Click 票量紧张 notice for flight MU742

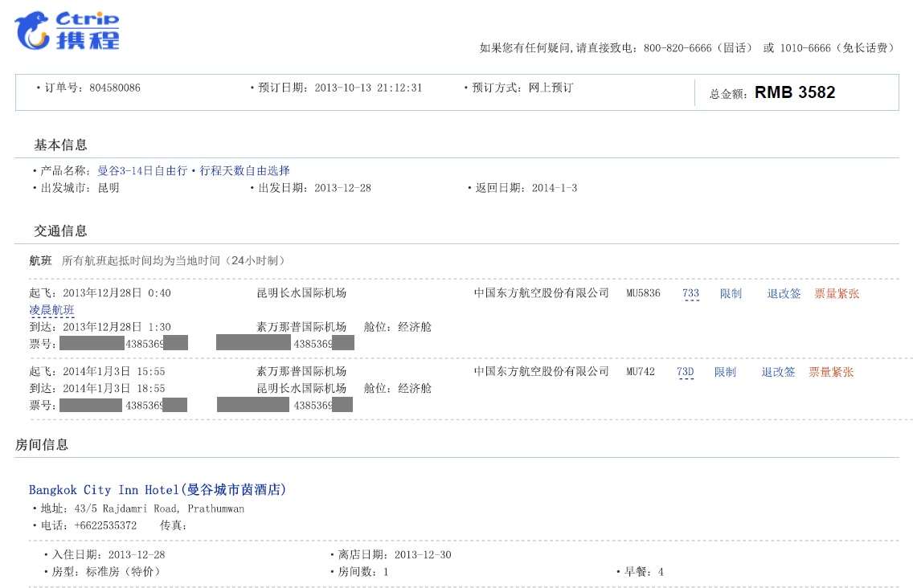[x=831, y=371]
